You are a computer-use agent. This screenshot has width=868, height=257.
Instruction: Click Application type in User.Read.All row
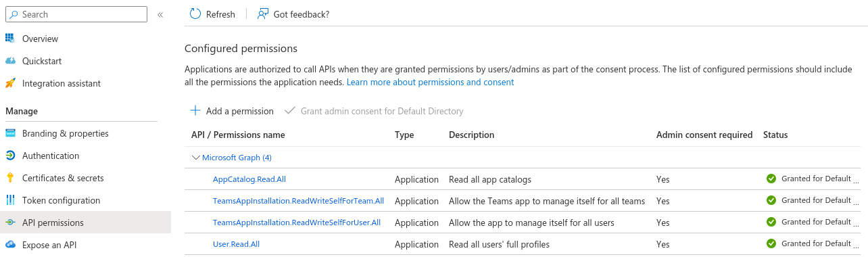point(416,244)
